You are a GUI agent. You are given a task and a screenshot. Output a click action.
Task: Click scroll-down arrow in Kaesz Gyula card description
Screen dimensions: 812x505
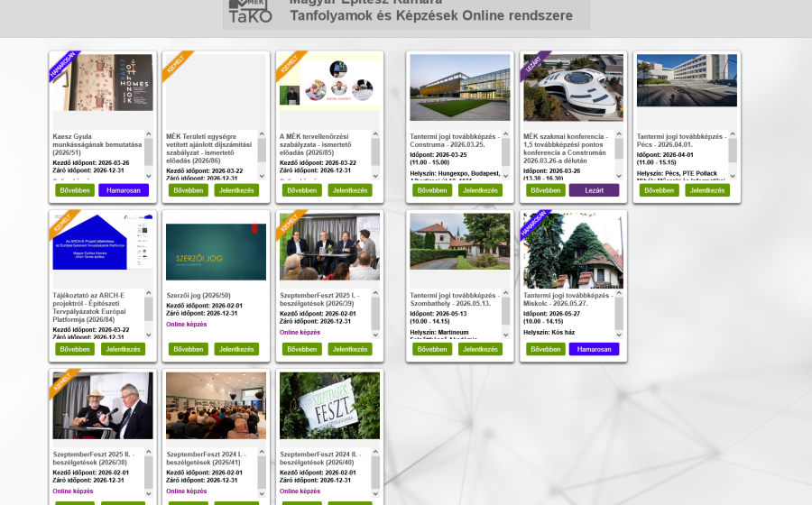(148, 173)
